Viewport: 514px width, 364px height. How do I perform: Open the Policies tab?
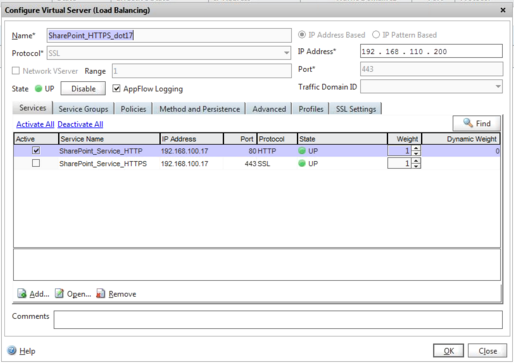tap(133, 109)
